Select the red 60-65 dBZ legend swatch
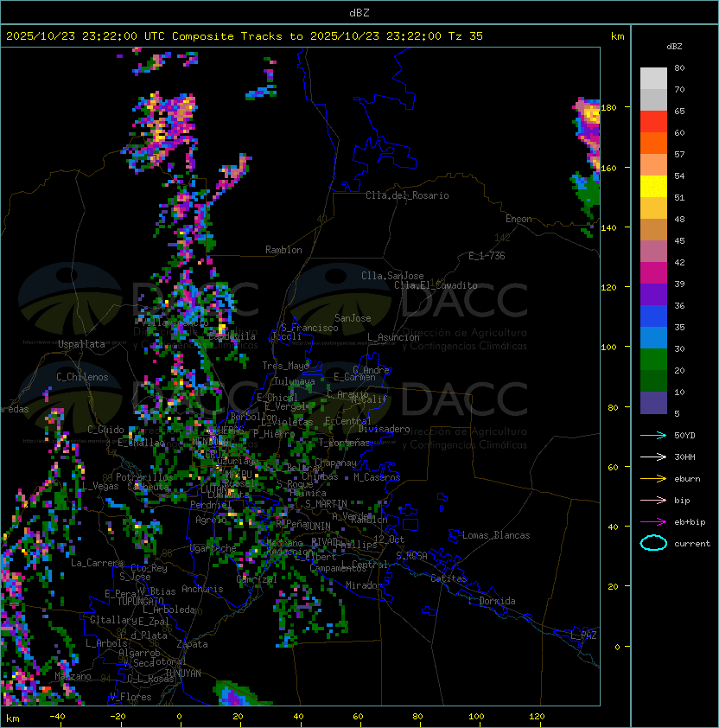The image size is (719, 728). click(x=653, y=122)
